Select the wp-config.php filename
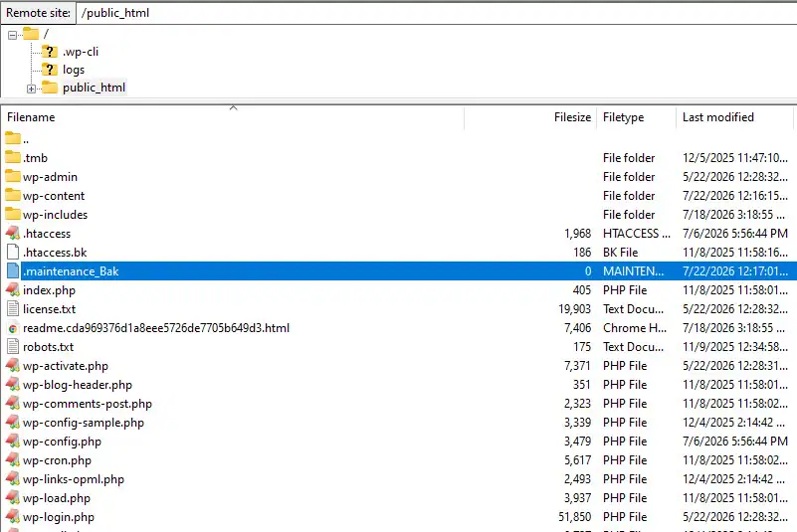This screenshot has height=532, width=797. click(x=62, y=442)
